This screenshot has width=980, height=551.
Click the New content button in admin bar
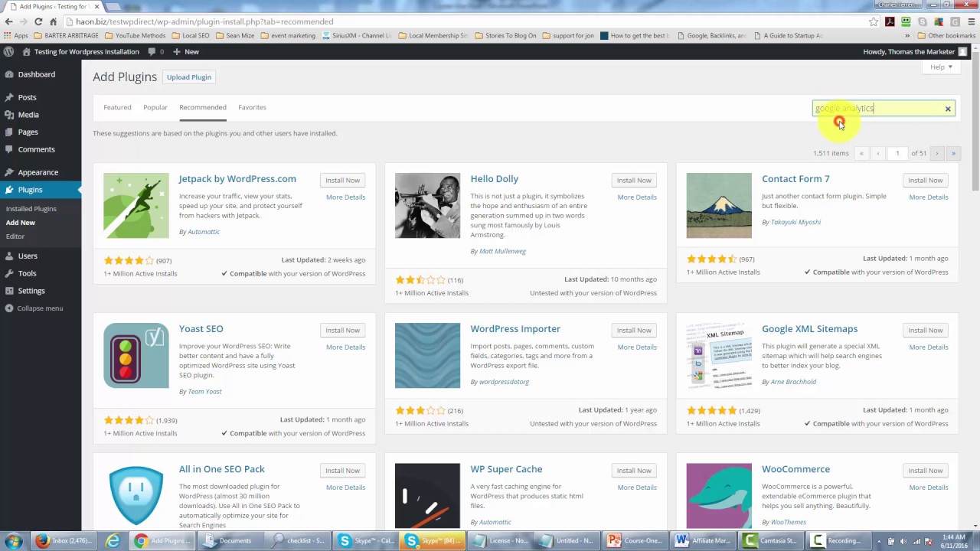(x=186, y=52)
